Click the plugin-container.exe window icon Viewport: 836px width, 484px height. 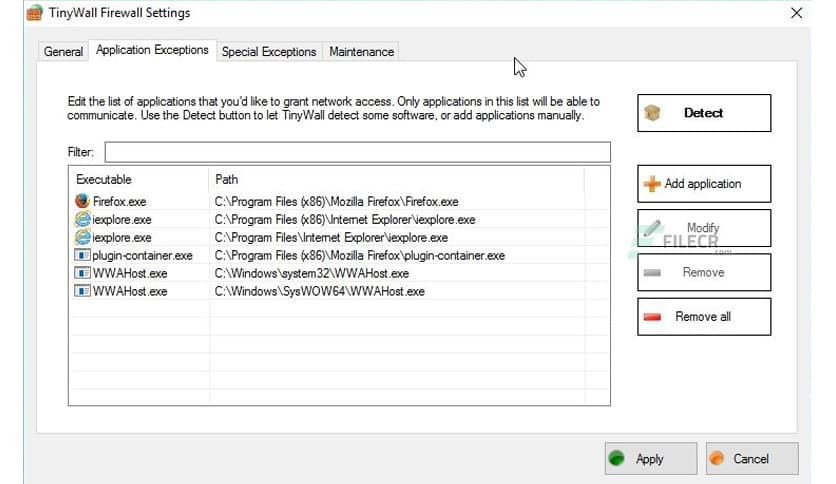tap(82, 255)
